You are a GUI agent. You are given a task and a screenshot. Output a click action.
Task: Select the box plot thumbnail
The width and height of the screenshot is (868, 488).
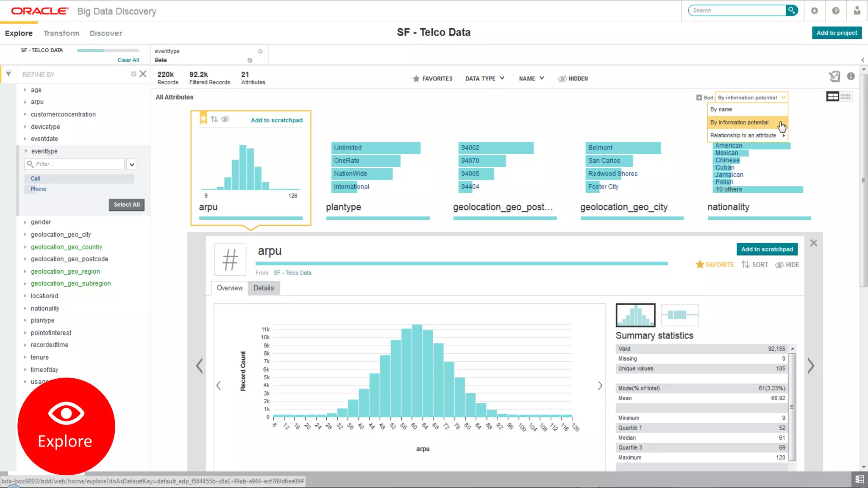coord(679,315)
